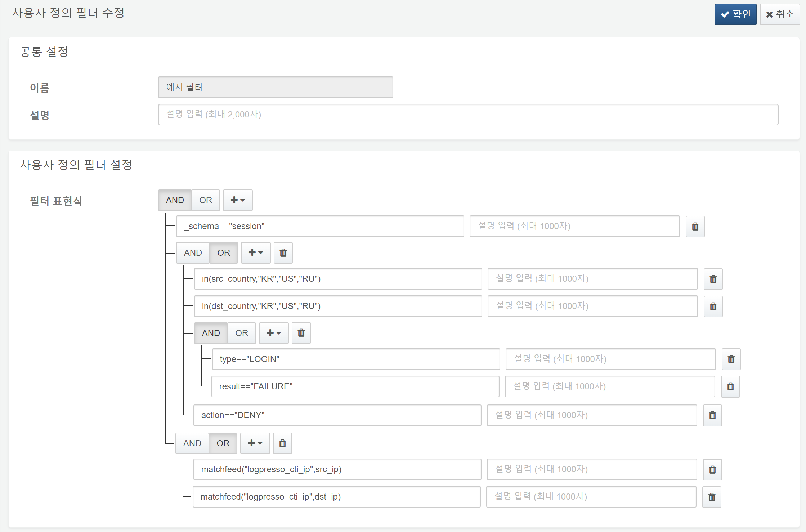Switch country group operator to AND

(193, 253)
